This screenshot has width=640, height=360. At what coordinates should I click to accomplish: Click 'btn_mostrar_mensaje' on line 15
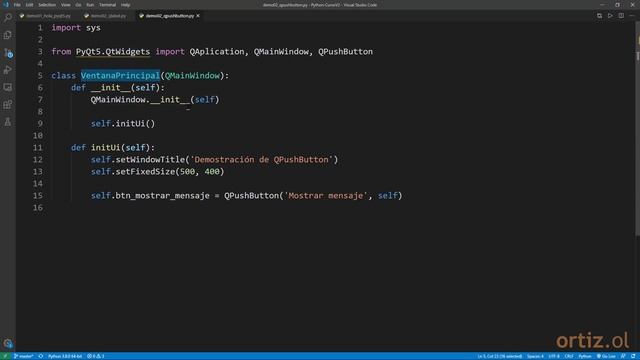(162, 196)
